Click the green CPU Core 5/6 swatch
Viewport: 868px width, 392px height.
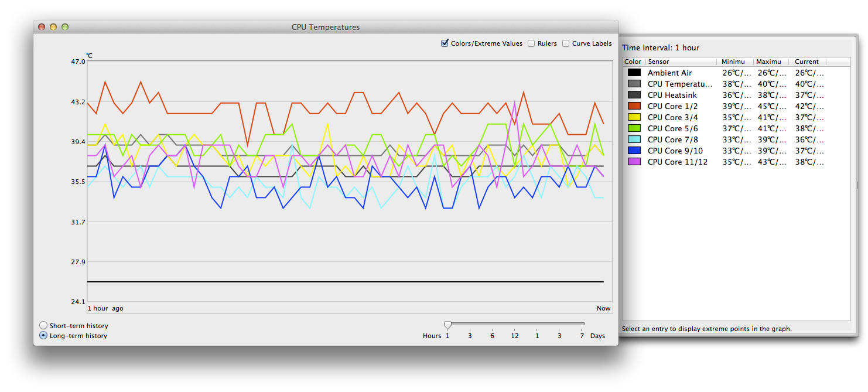[x=634, y=128]
